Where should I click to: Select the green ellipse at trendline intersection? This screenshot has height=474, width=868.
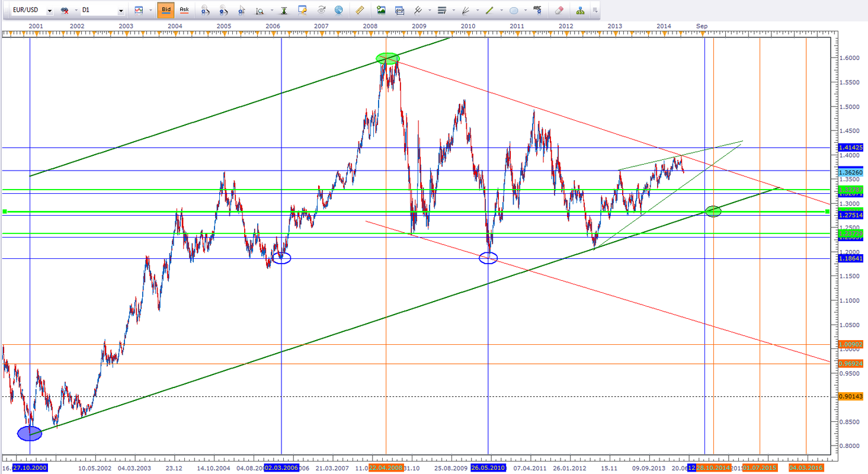pyautogui.click(x=713, y=211)
